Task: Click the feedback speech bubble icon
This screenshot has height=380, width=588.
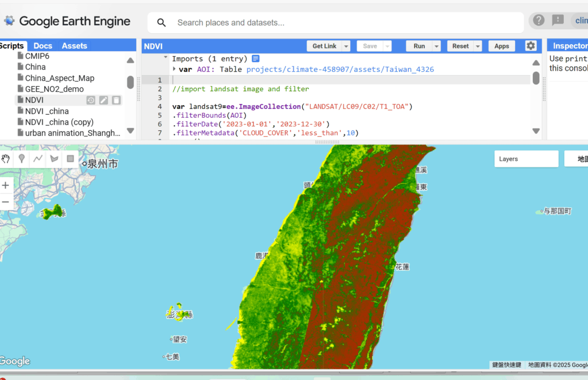Action: [x=558, y=21]
